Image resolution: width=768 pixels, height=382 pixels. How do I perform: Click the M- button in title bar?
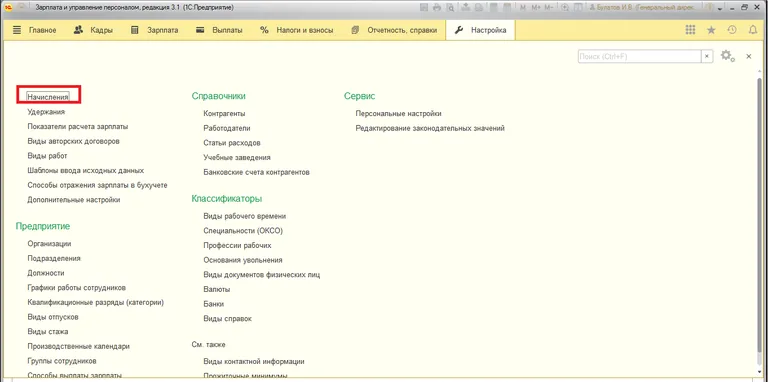tap(549, 8)
